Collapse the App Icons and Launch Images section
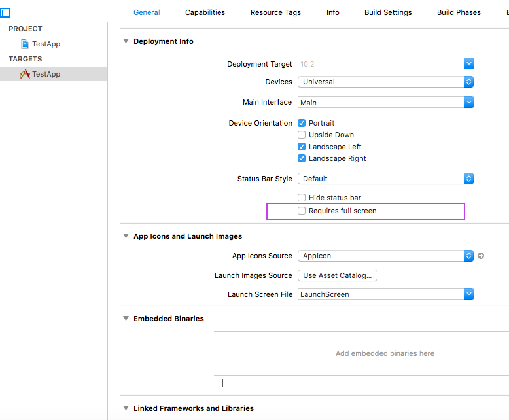The width and height of the screenshot is (509, 420). click(126, 236)
